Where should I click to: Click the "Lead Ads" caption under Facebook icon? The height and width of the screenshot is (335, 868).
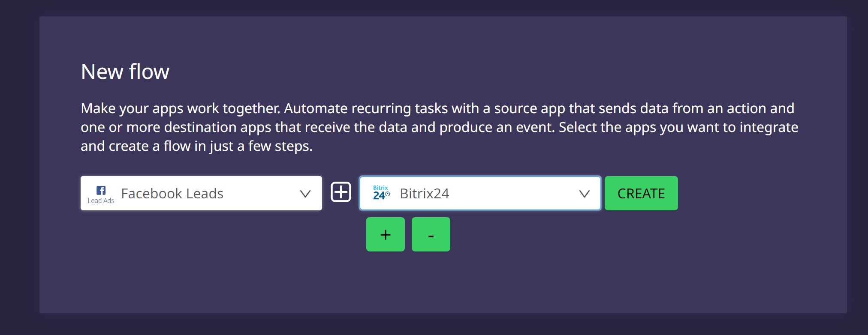click(x=101, y=200)
